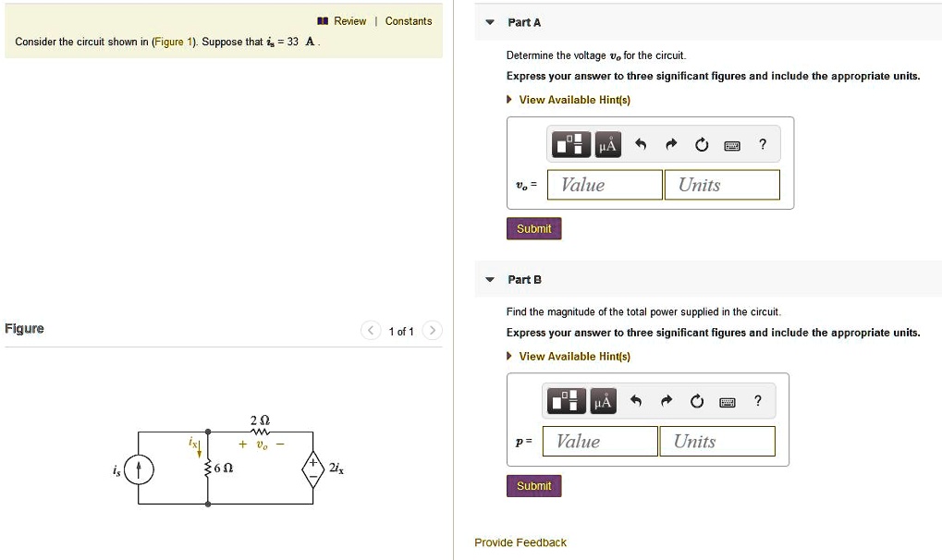Submit the Part A answer

[533, 228]
